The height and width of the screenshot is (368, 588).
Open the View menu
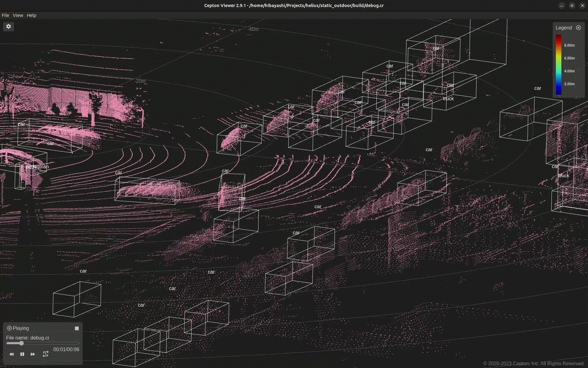pyautogui.click(x=18, y=15)
